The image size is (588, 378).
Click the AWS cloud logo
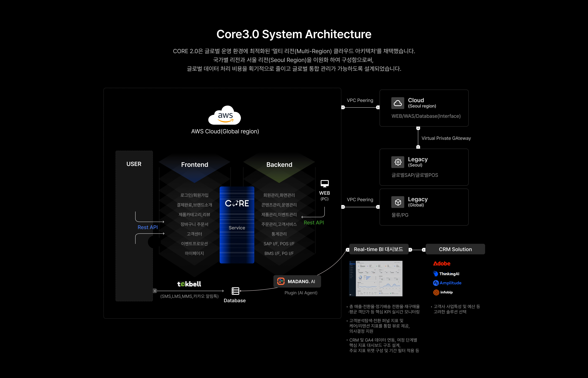(225, 115)
